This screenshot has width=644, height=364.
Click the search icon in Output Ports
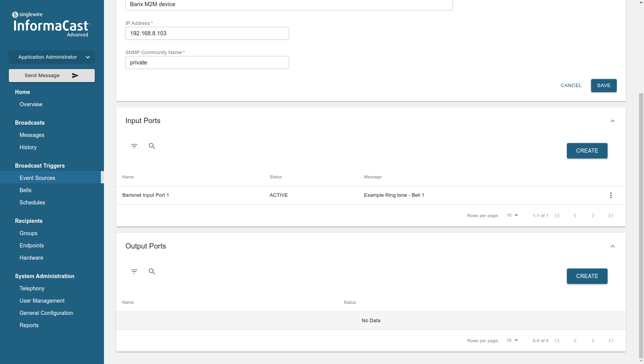[152, 272]
